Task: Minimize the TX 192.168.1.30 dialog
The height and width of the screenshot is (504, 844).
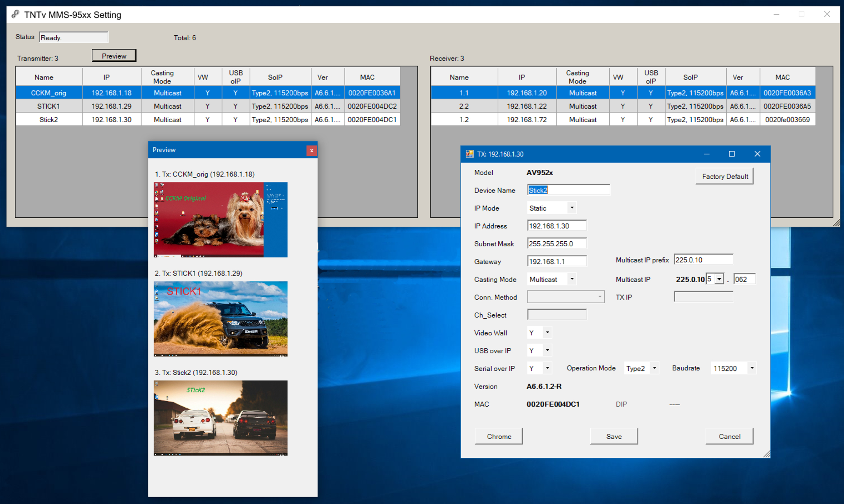Action: pyautogui.click(x=706, y=154)
